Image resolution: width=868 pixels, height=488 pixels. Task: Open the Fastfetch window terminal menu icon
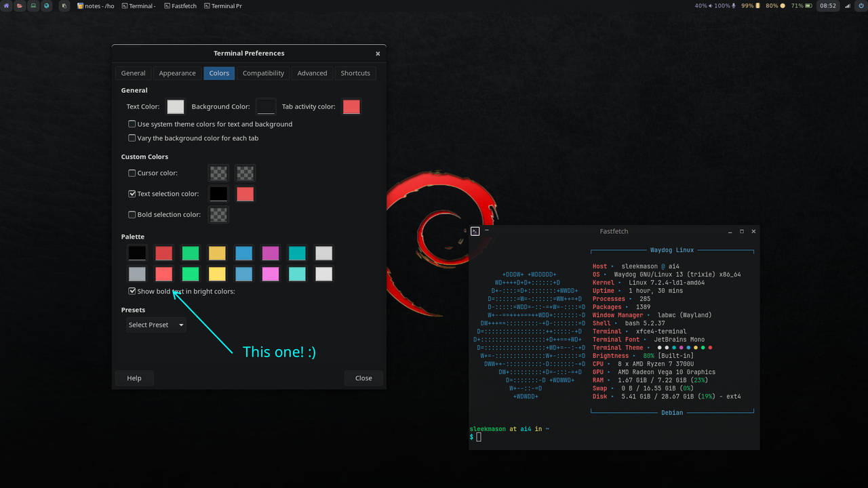click(475, 231)
